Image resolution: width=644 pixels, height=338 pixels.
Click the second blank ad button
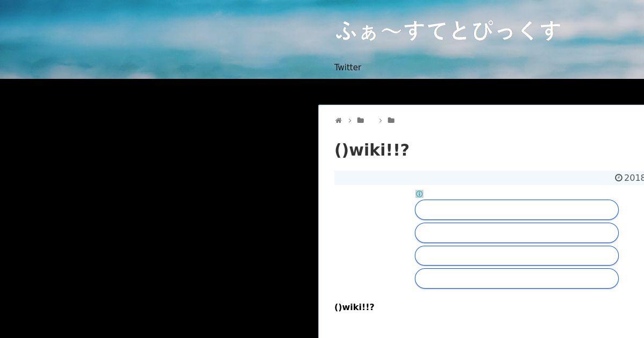[517, 233]
